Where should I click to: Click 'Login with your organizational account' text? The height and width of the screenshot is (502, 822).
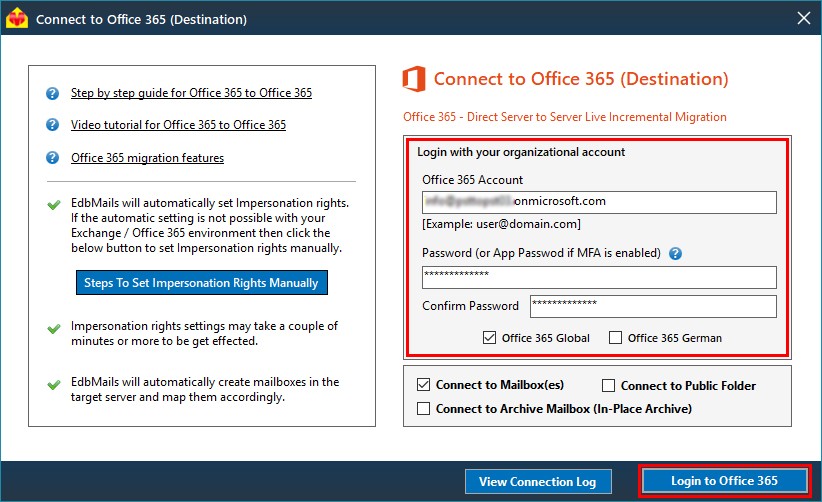[521, 152]
